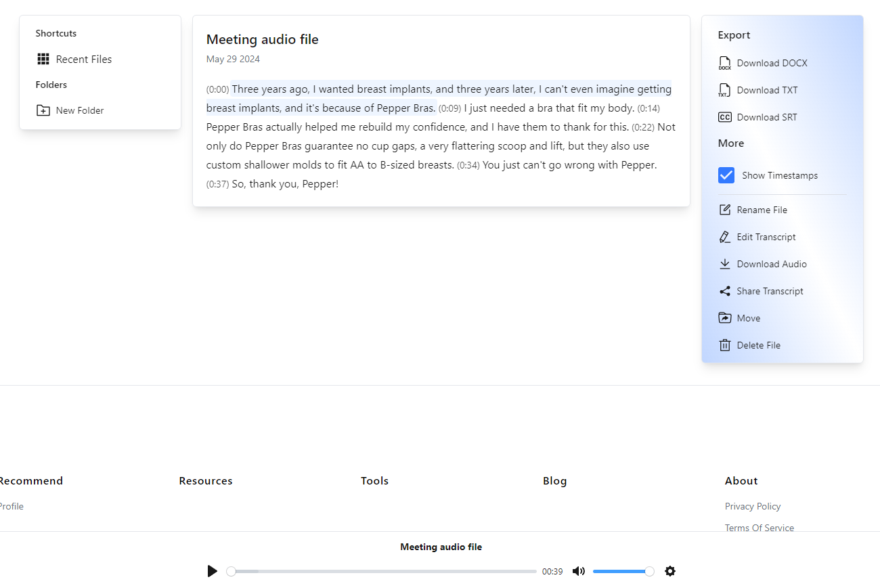This screenshot has width=880, height=588.
Task: Click the Move label
Action: (x=749, y=318)
